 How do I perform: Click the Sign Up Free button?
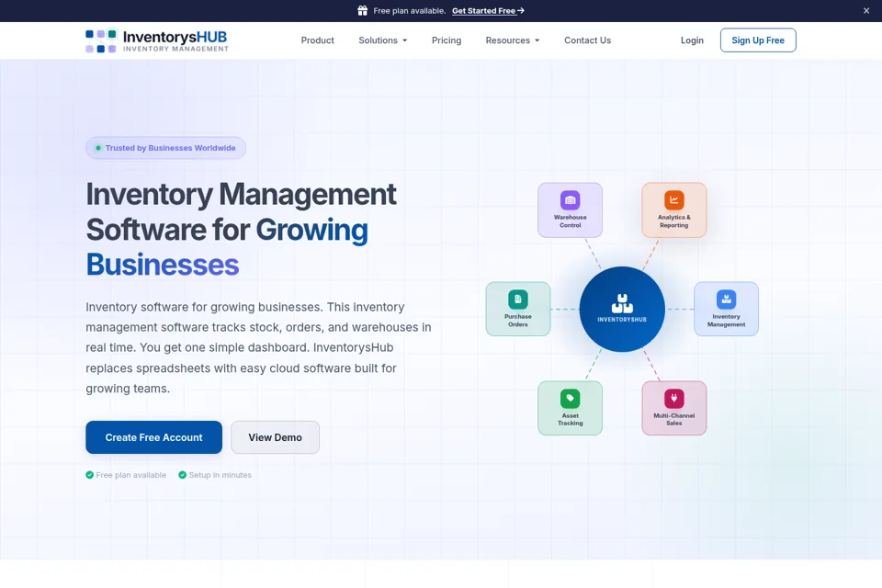pos(758,40)
